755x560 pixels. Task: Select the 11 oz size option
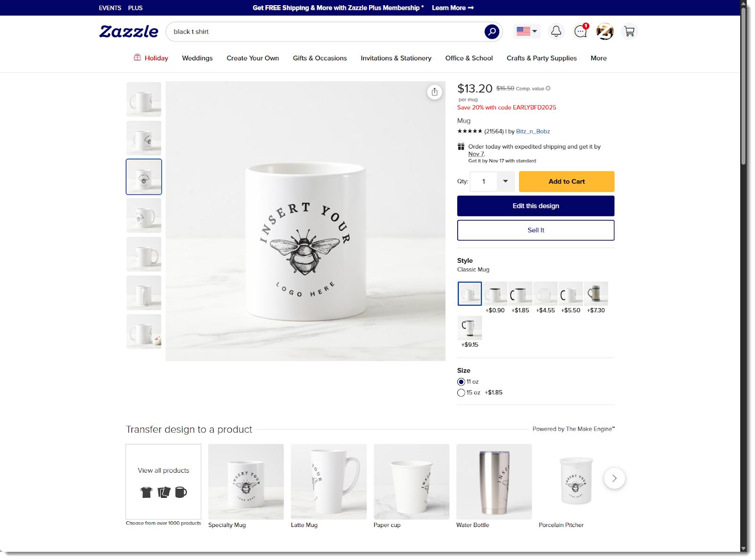pyautogui.click(x=461, y=382)
